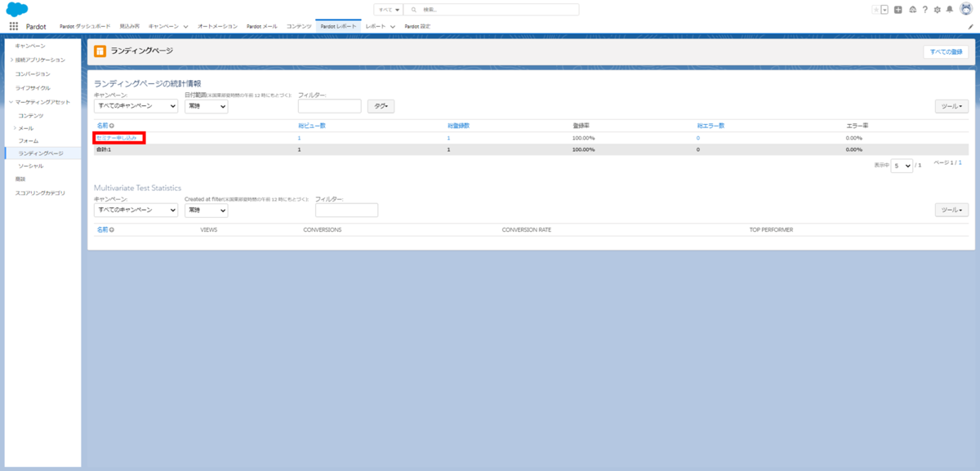Select フォーム in the sidebar

coord(29,141)
